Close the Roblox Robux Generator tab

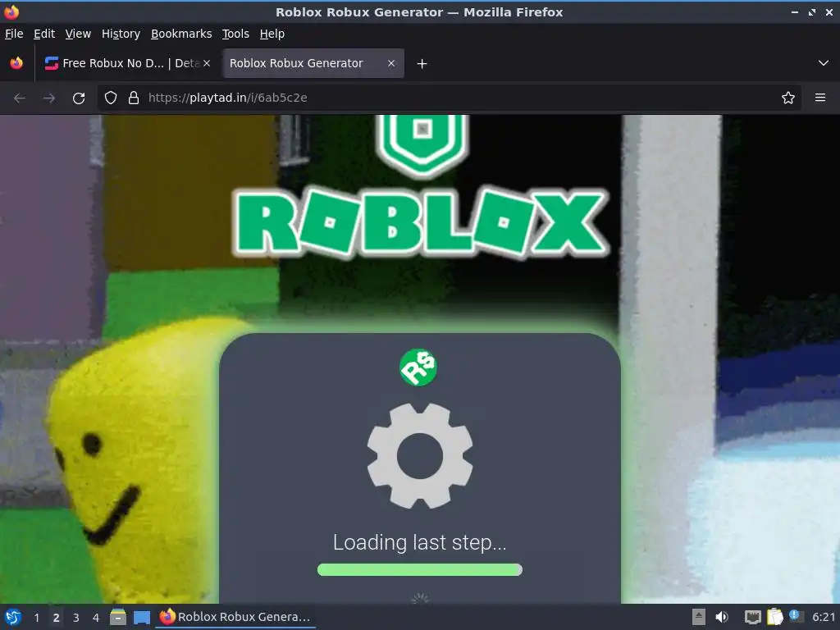pyautogui.click(x=391, y=63)
